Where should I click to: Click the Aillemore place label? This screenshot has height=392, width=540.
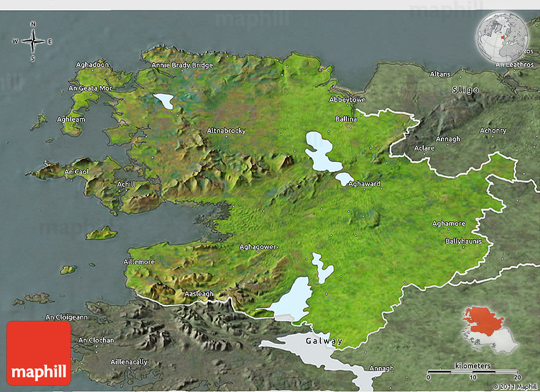pos(140,261)
